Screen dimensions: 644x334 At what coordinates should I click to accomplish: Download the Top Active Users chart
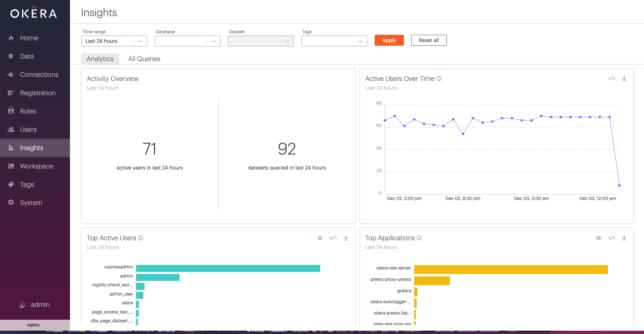click(346, 238)
